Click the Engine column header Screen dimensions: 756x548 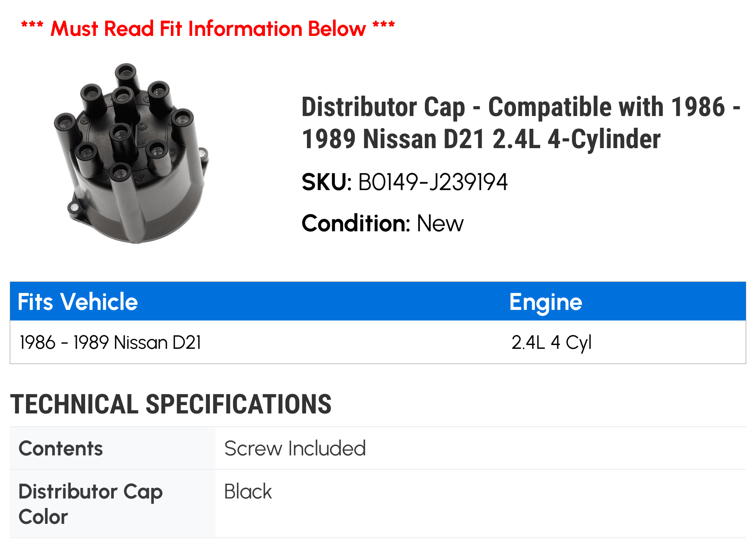[x=545, y=302]
